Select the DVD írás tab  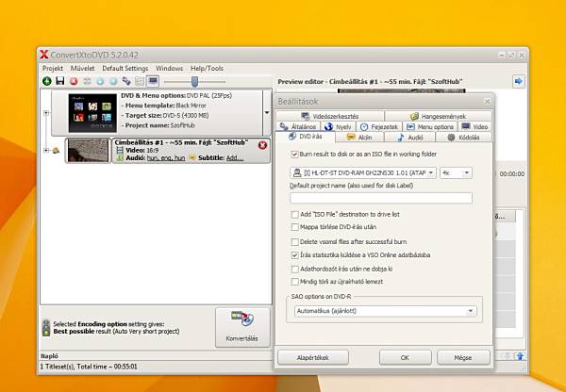[x=306, y=137]
